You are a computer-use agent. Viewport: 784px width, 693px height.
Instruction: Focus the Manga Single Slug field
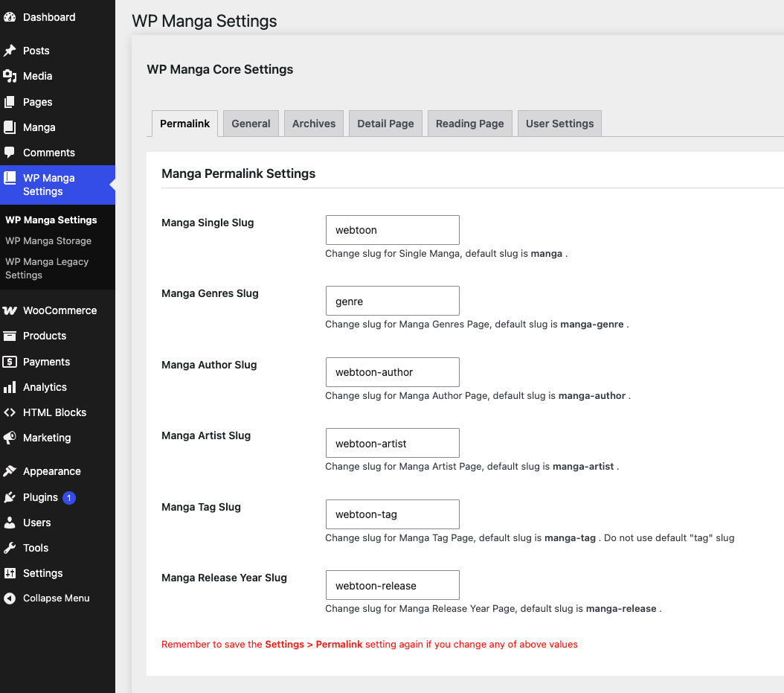(x=393, y=230)
